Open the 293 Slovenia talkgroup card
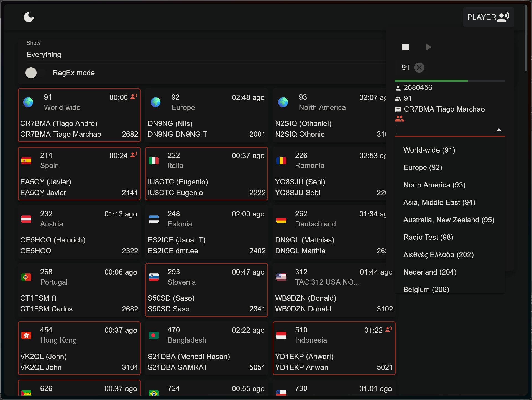The width and height of the screenshot is (532, 400). tap(206, 290)
